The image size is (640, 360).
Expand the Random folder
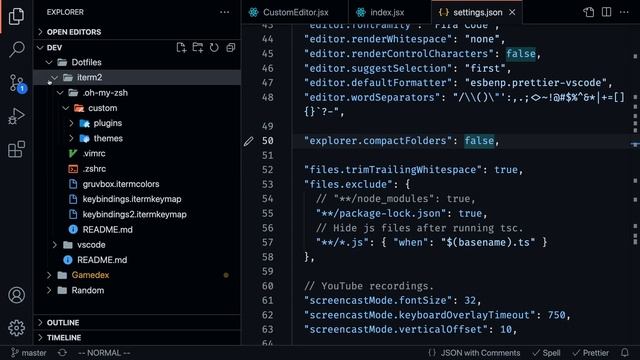pos(49,290)
